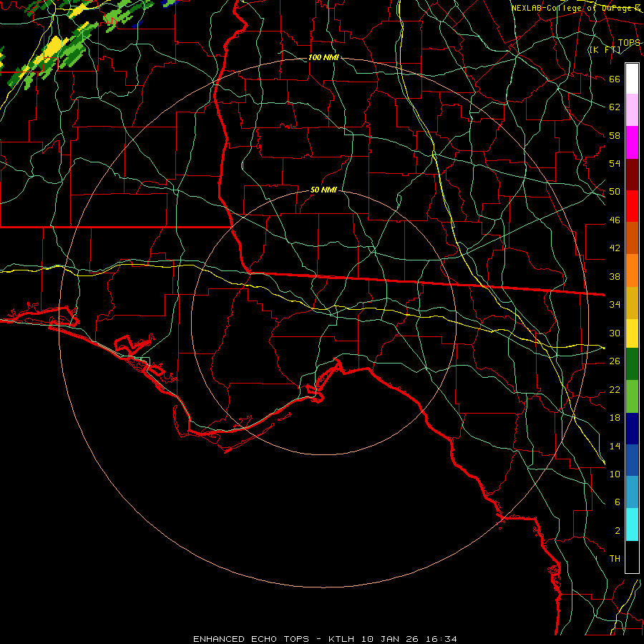
Task: Click the 6 legend value
Action: (617, 502)
